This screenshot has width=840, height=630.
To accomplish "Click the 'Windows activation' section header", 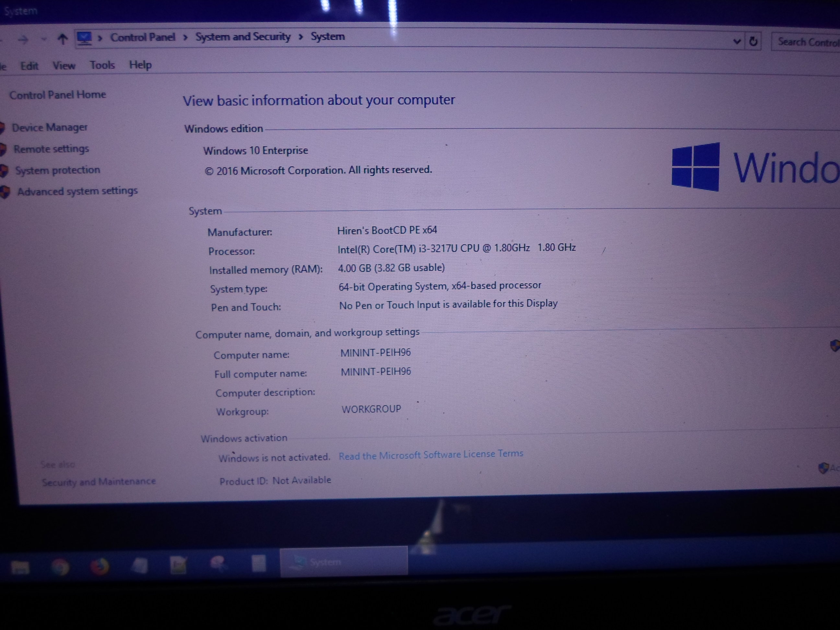I will (x=244, y=438).
